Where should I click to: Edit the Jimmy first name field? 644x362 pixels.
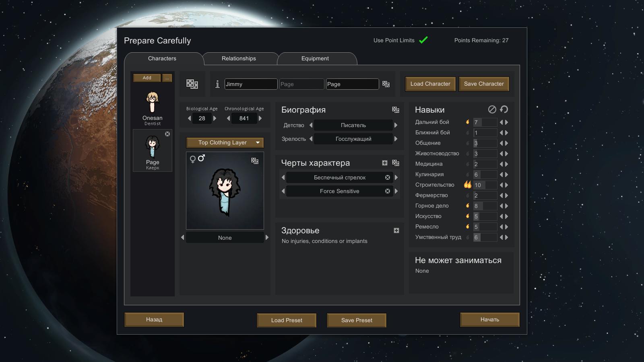pos(251,84)
